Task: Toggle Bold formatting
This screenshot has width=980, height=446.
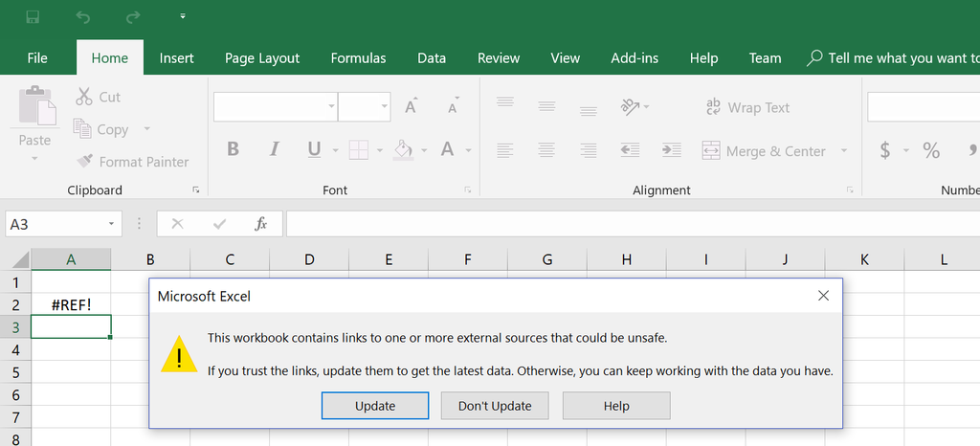Action: (234, 149)
